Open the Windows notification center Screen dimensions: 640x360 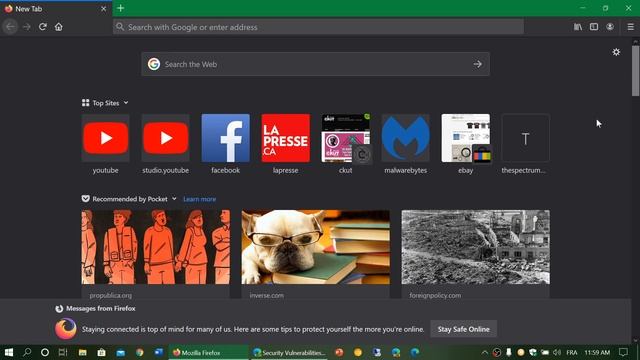tap(623, 352)
